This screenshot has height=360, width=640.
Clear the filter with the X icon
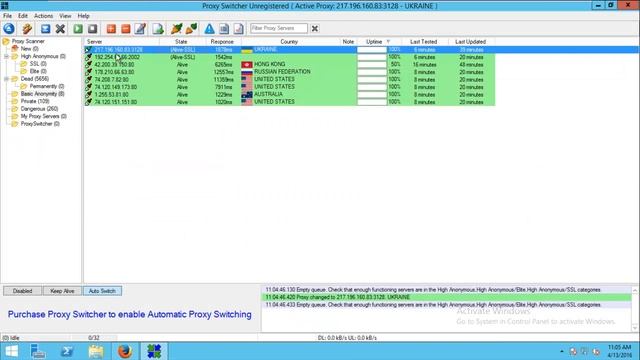(315, 29)
